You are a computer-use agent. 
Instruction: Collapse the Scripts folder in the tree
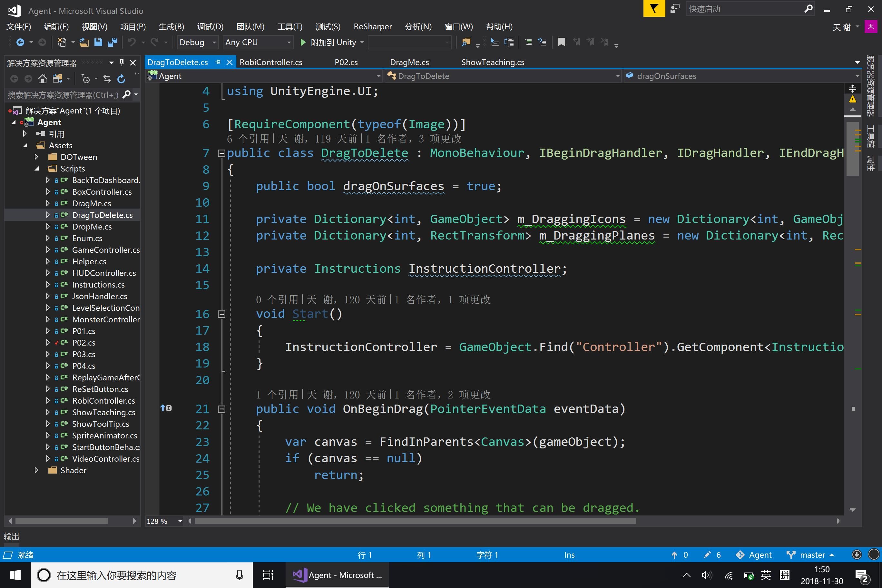point(36,169)
